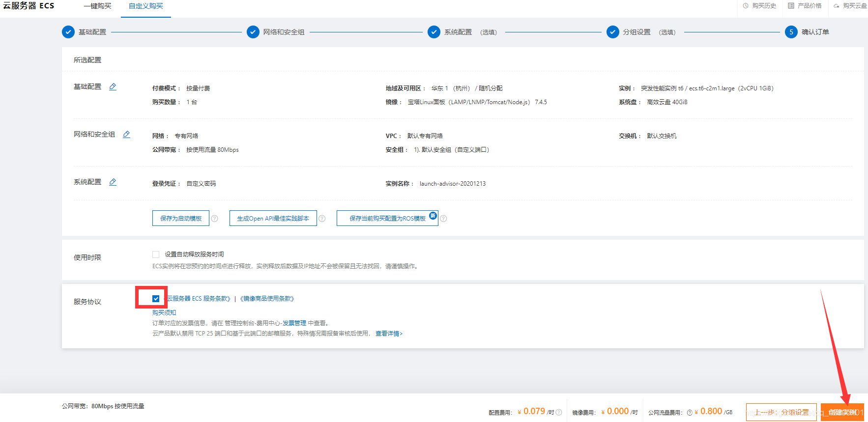Open the 查看详情 link
The width and height of the screenshot is (868, 422).
389,334
